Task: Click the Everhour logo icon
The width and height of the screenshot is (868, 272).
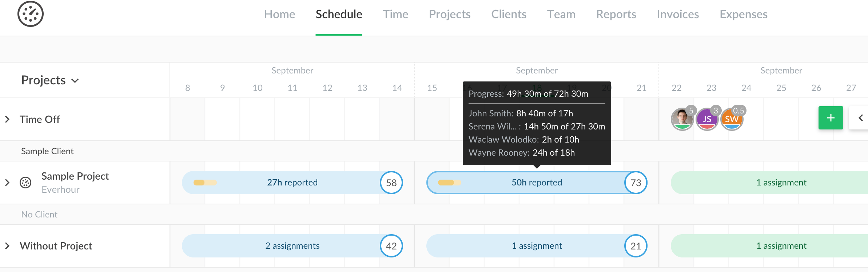Action: coord(31,14)
